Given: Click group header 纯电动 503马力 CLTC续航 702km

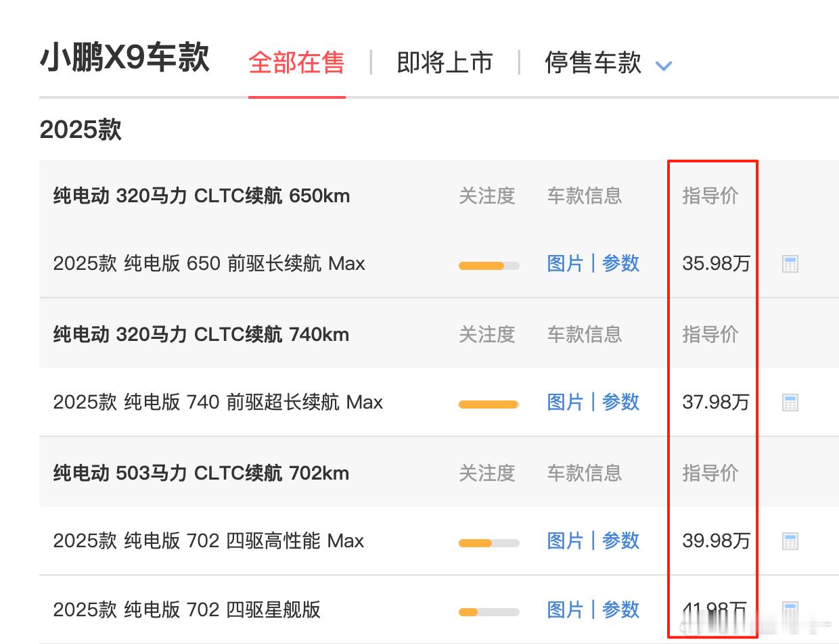Looking at the screenshot, I should coord(201,473).
